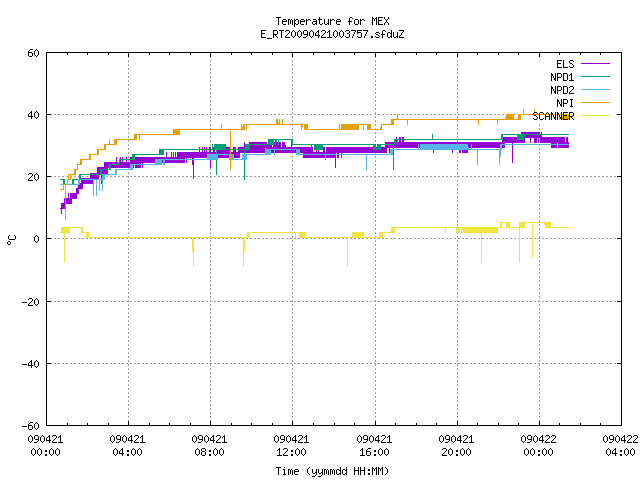Click the SCANNER legend label

pos(553,116)
